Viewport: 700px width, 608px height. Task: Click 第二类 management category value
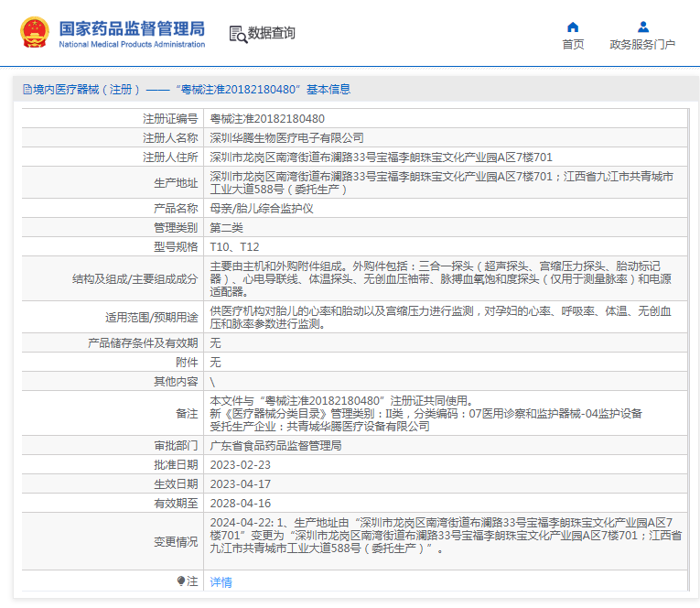226,228
